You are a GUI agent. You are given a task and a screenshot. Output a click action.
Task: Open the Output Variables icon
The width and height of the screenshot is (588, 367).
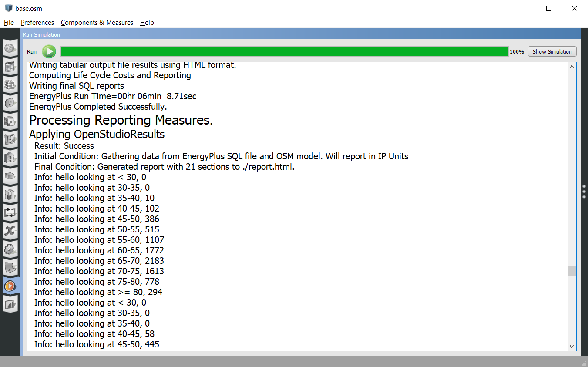[10, 231]
